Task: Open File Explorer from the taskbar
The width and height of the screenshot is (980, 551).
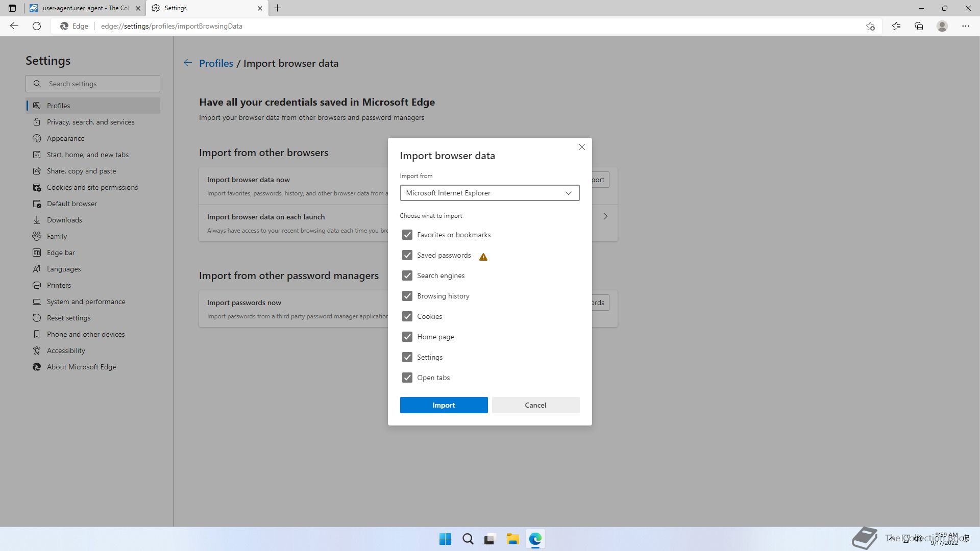Action: tap(512, 539)
